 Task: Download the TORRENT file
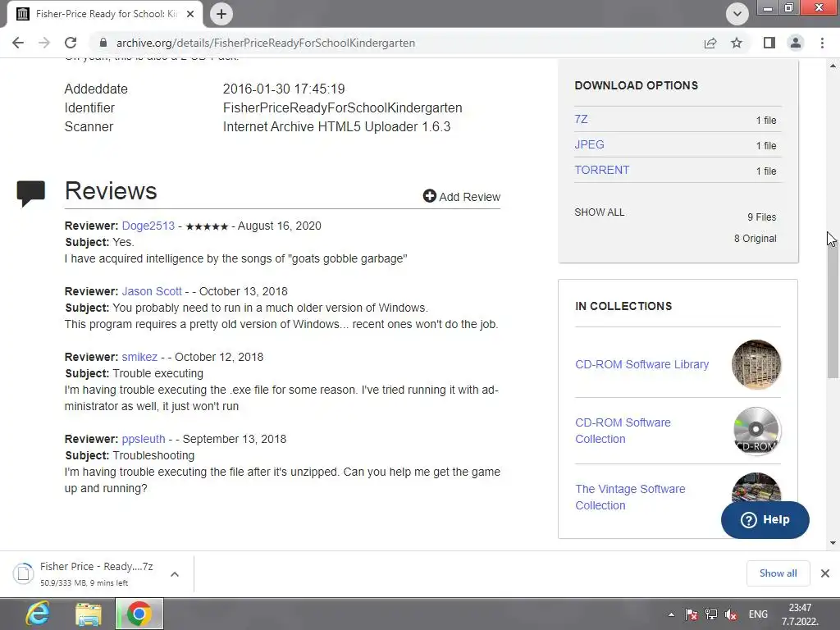[602, 170]
